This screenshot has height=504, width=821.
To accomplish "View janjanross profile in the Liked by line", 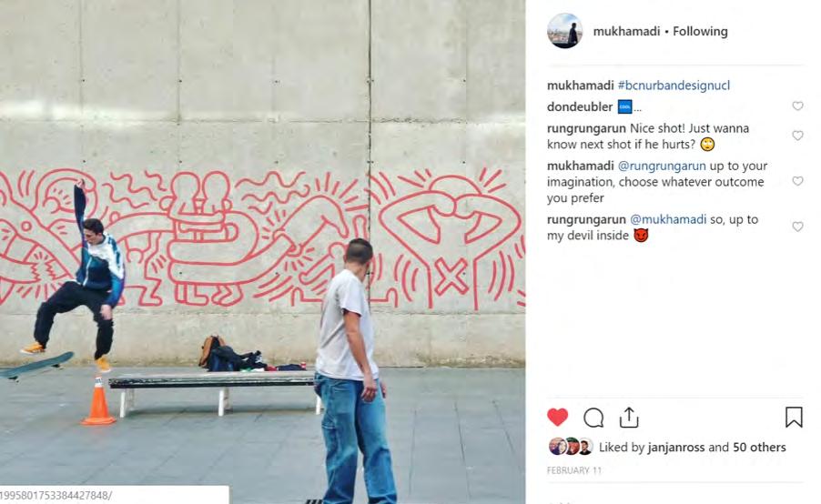I will (676, 448).
